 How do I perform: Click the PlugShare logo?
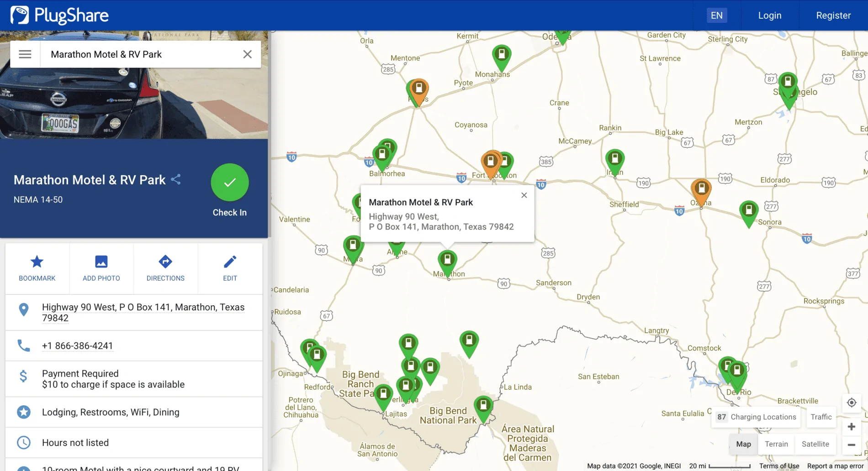click(60, 15)
